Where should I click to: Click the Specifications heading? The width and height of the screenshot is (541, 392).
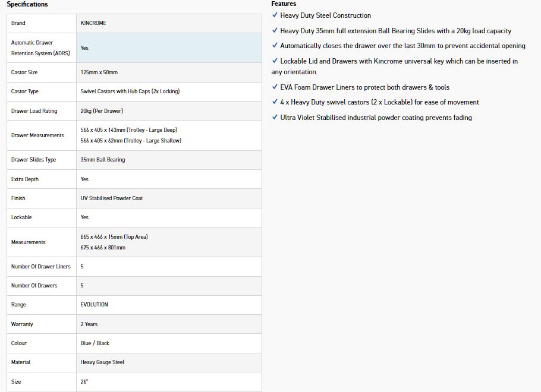(x=27, y=5)
